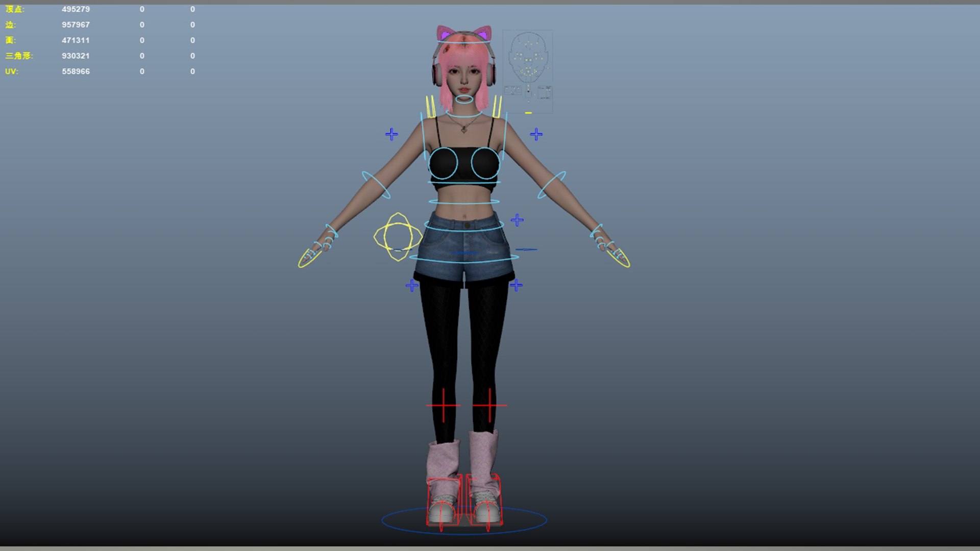Select red knee cross on view-right leg
This screenshot has height=551, width=980.
(x=489, y=405)
